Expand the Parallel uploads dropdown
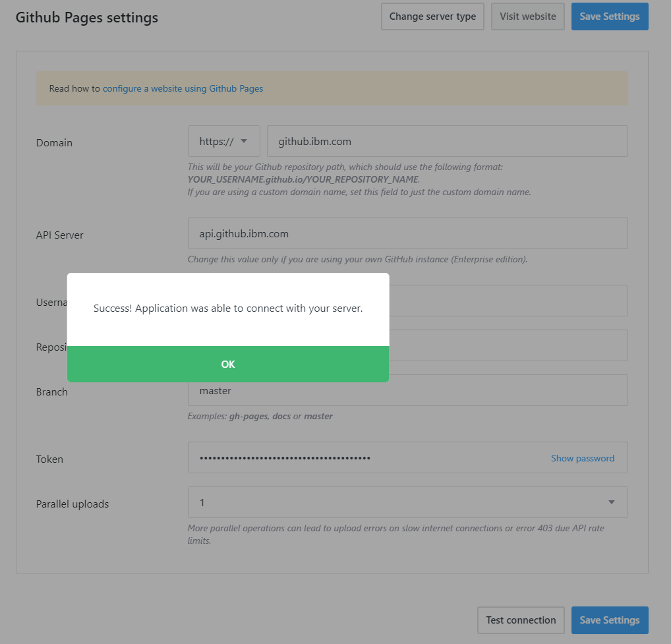 pos(407,502)
